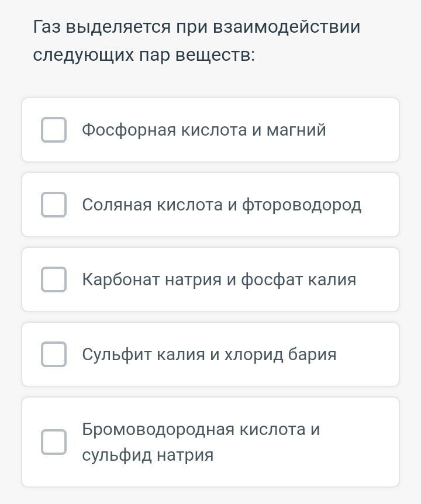This screenshot has width=421, height=504.
Task: Click the label text 'Сульфит калия и хлорид бария'
Action: 209,354
